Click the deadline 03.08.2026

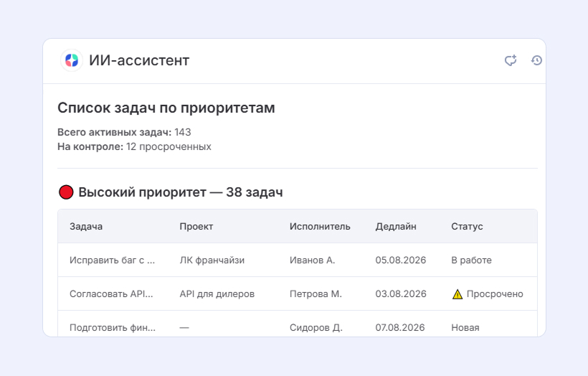[401, 293]
